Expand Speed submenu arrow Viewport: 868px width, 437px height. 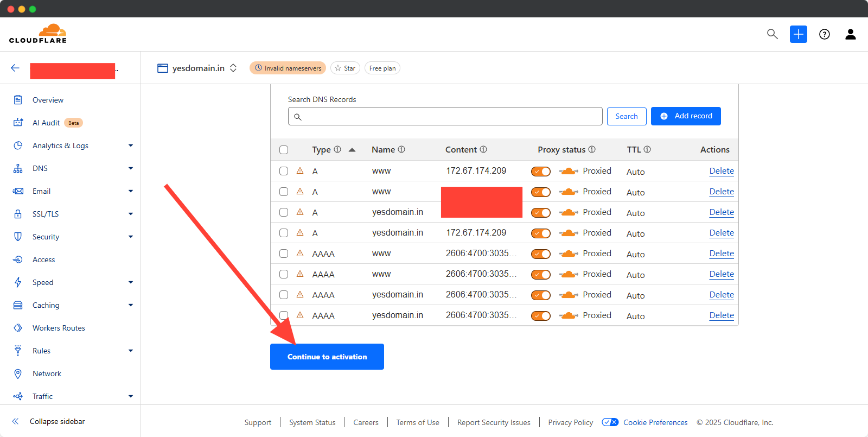(131, 282)
